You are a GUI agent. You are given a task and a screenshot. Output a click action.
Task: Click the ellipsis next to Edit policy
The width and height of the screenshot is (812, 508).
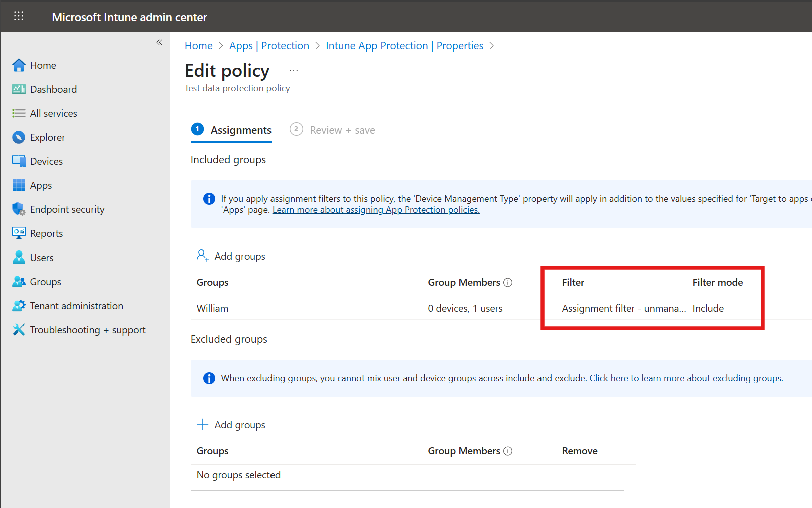(x=294, y=71)
